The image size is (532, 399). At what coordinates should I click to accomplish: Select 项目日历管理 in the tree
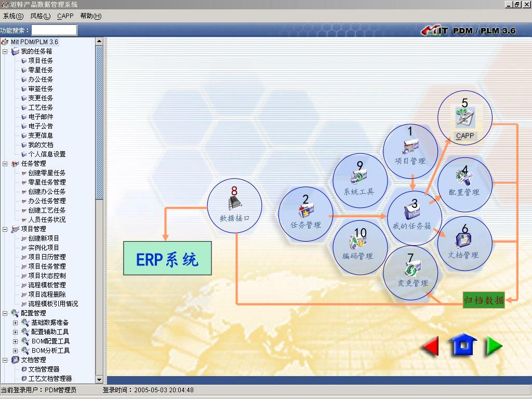[x=47, y=257]
